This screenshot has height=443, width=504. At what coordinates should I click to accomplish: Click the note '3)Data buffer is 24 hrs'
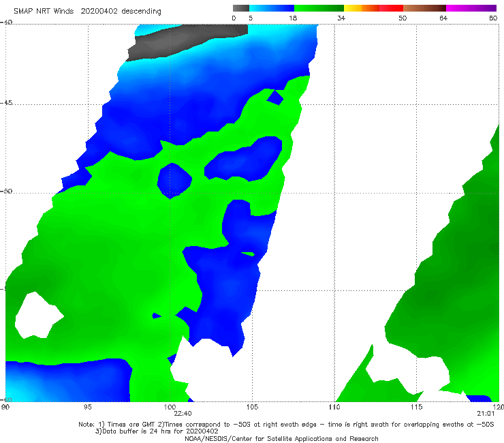(x=157, y=431)
